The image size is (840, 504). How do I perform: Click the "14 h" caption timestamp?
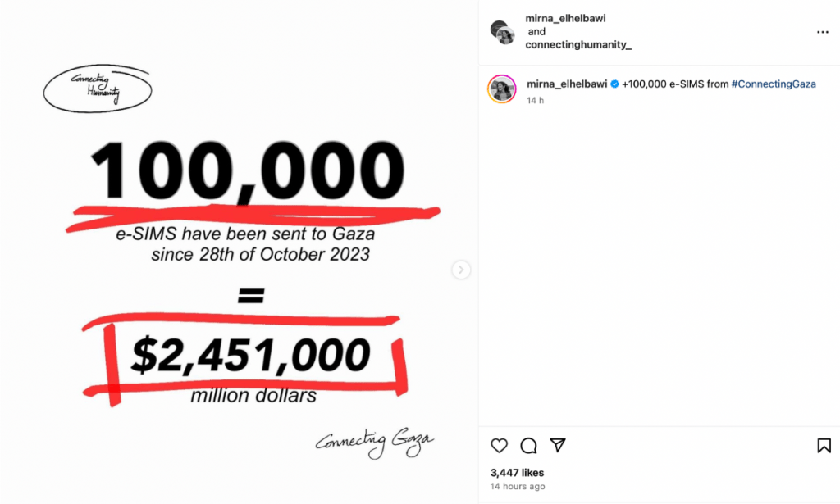(535, 100)
